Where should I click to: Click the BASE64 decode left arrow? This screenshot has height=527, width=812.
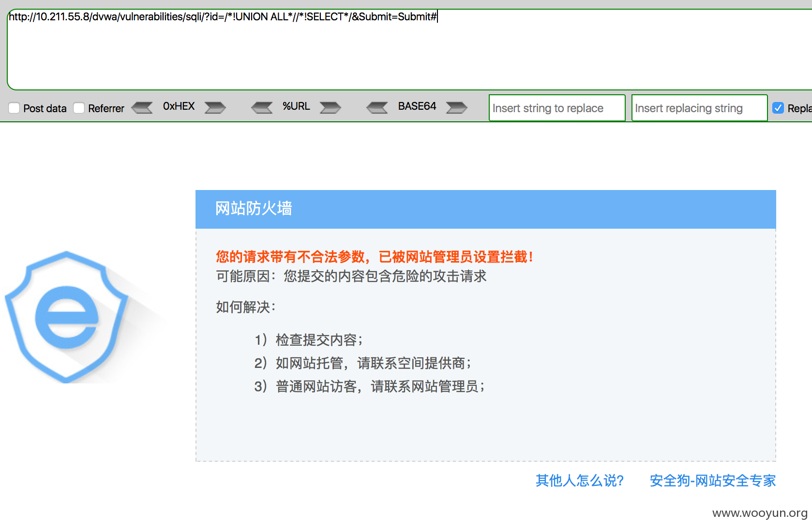377,107
